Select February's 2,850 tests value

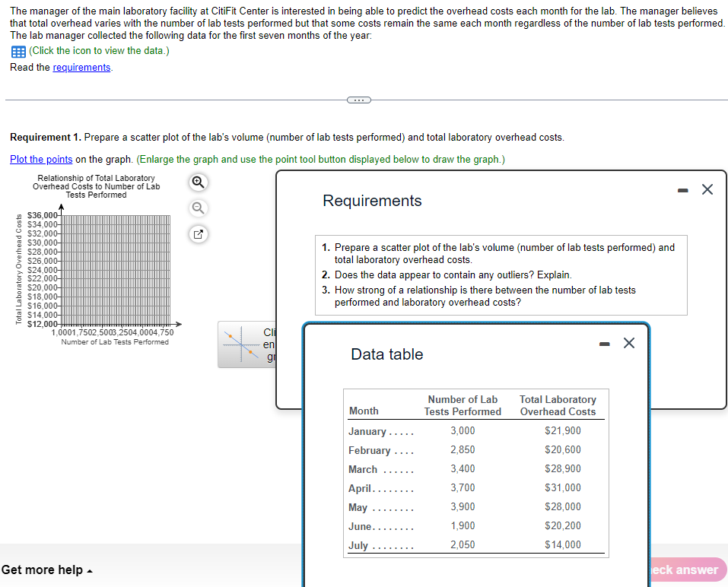pos(463,449)
